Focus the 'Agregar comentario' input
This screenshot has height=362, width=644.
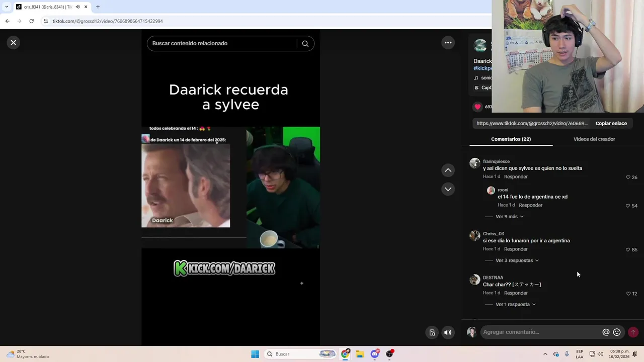tap(541, 332)
